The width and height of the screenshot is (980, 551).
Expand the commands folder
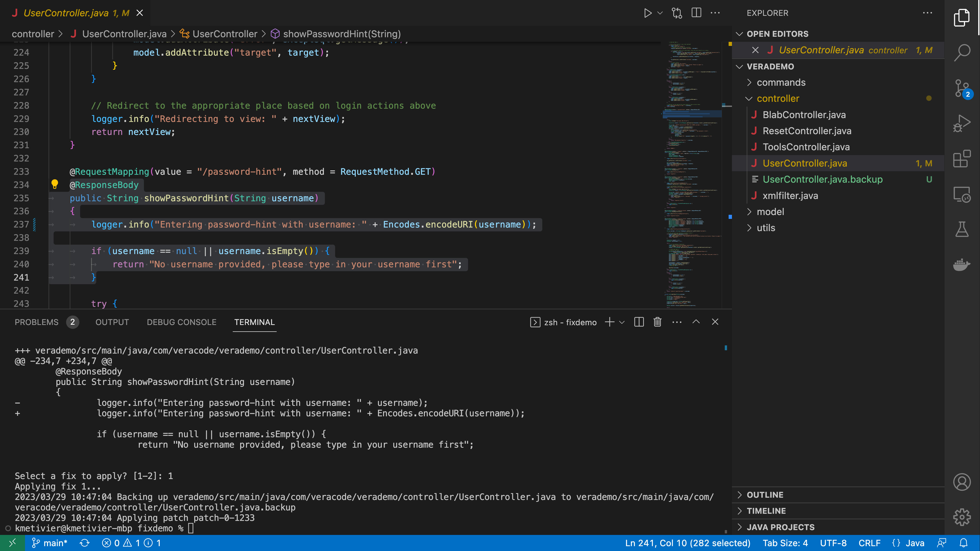781,82
